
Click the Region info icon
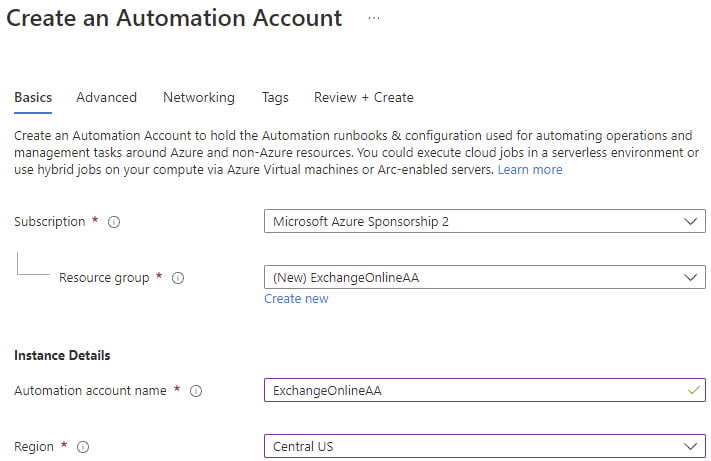pyautogui.click(x=83, y=447)
